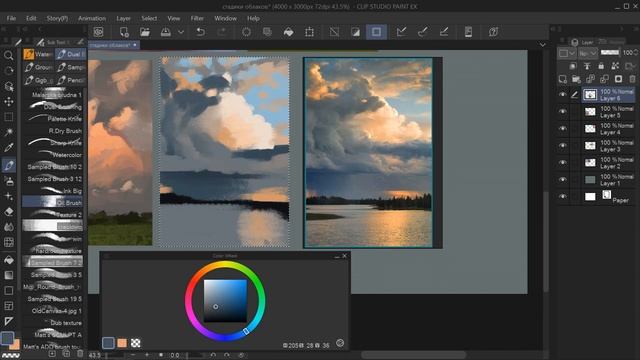This screenshot has height=360, width=640.
Task: Select the rectangular Selection area tool
Action: 8,117
